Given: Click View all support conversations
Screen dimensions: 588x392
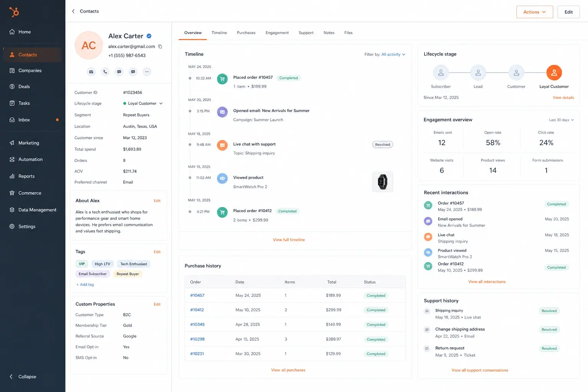Looking at the screenshot, I should click(480, 370).
